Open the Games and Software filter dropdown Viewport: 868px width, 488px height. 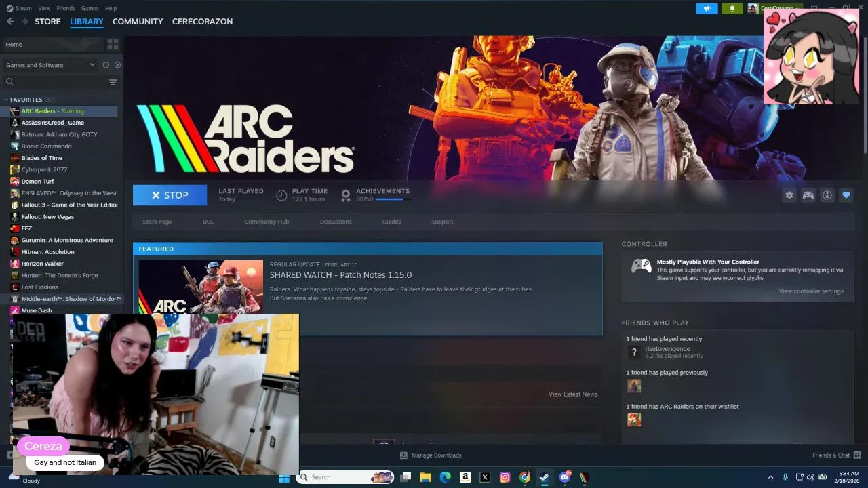(50, 65)
